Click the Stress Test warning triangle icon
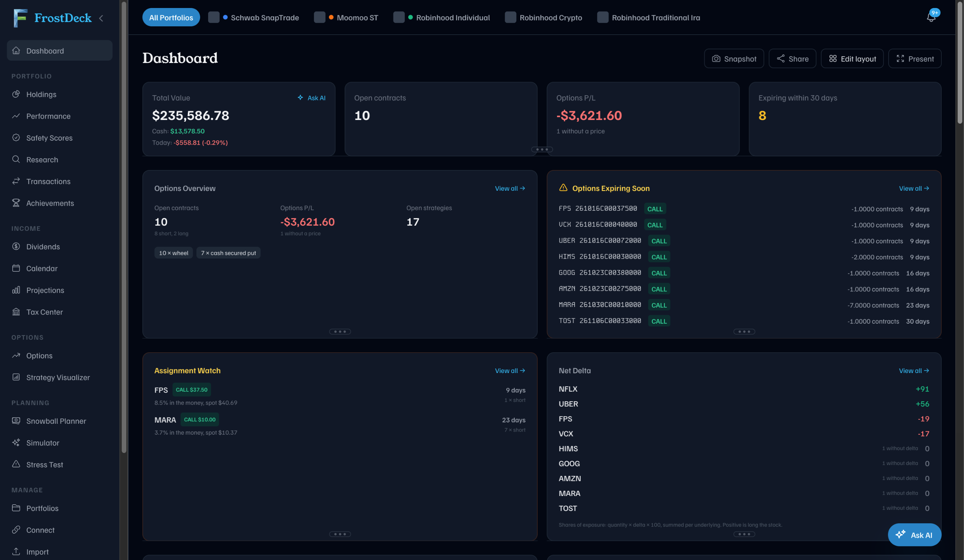 pyautogui.click(x=16, y=464)
